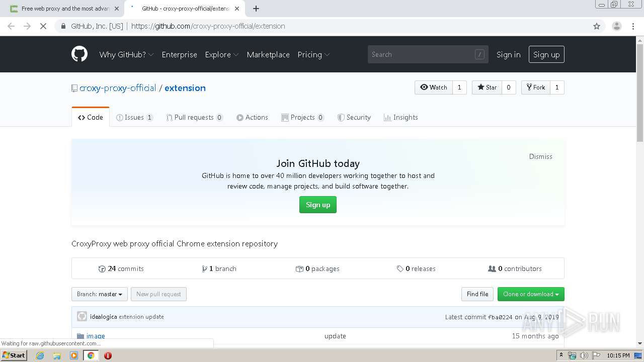Switch to the Pull requests tab
This screenshot has height=362, width=644.
[194, 117]
